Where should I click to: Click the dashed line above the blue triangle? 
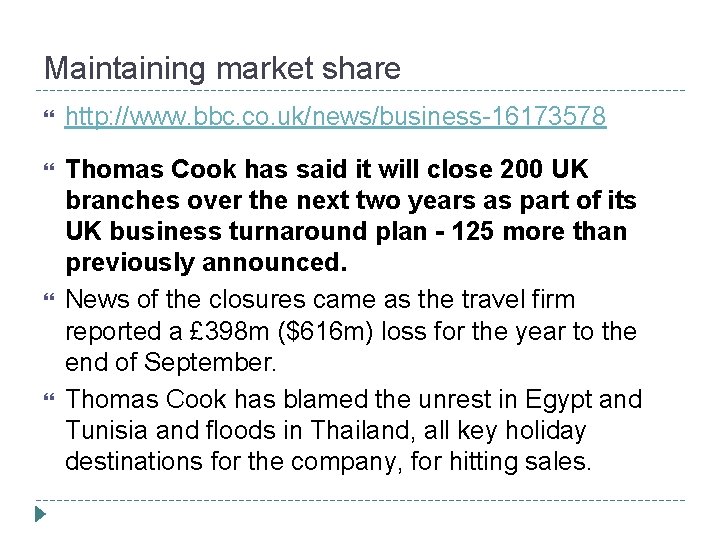click(x=360, y=499)
